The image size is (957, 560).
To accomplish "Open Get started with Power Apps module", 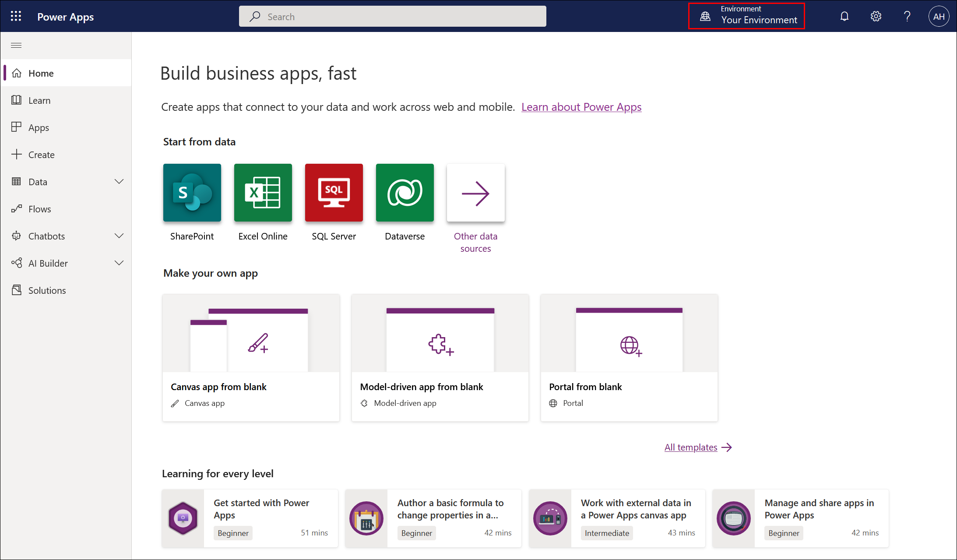I will [x=250, y=518].
